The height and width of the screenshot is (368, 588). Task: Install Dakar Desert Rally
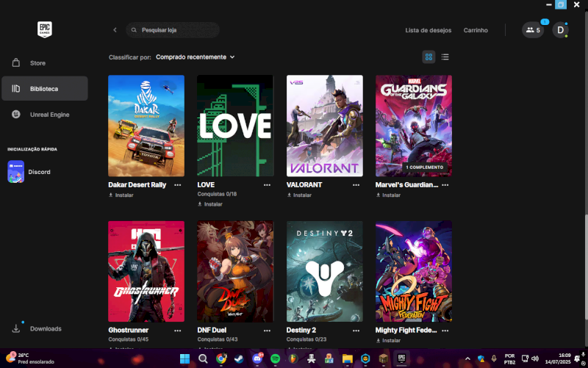point(121,195)
